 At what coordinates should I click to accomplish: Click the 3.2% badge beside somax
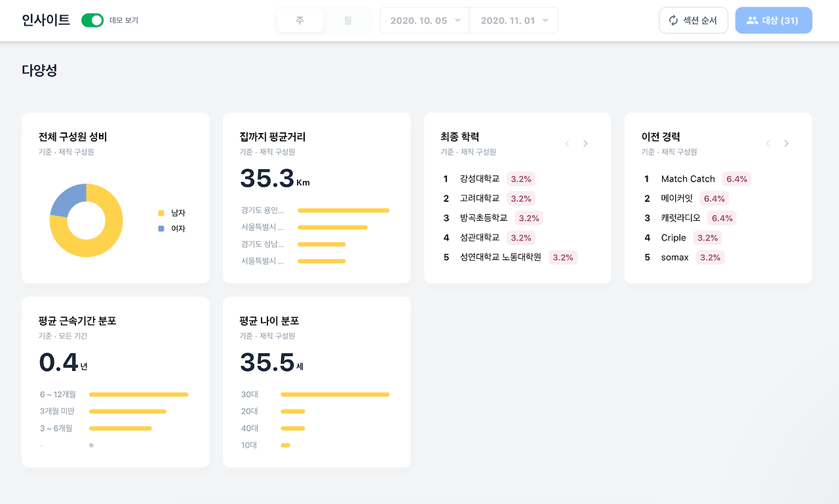[x=710, y=258]
